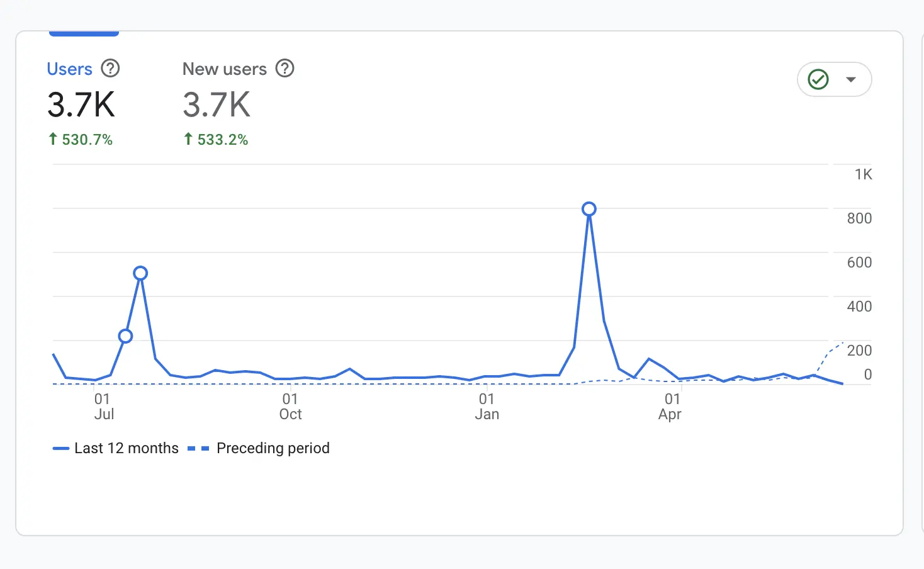Image resolution: width=924 pixels, height=569 pixels.
Task: Open the dropdown next to the checkmark badge
Action: [851, 79]
